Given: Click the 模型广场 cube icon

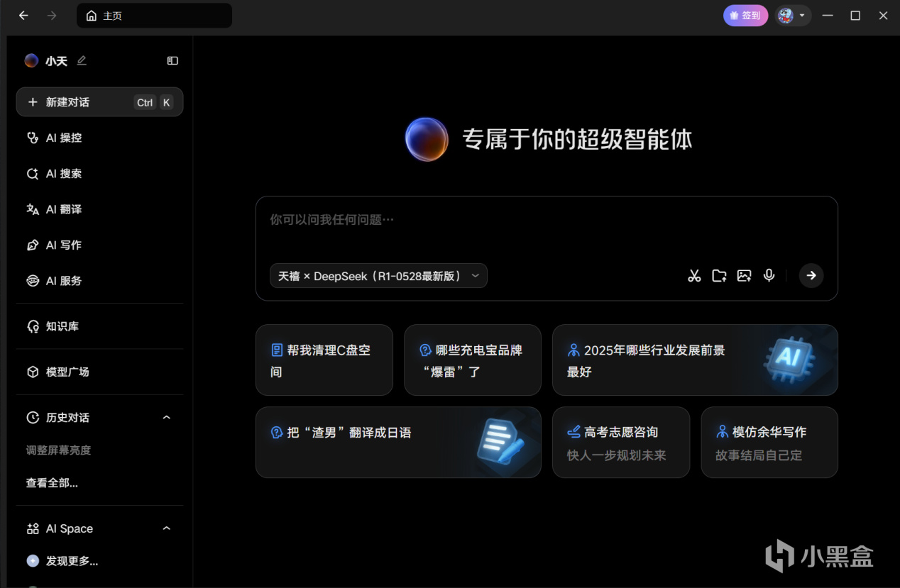Looking at the screenshot, I should pos(33,372).
